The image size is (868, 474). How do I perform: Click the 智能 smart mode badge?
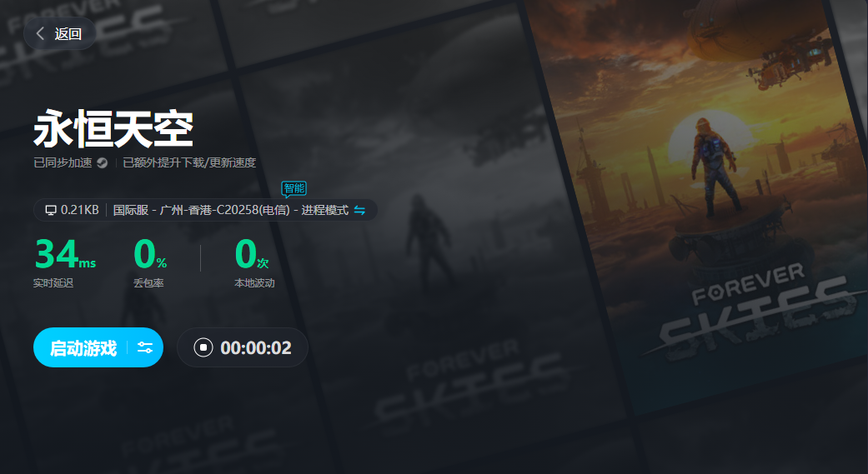(294, 188)
